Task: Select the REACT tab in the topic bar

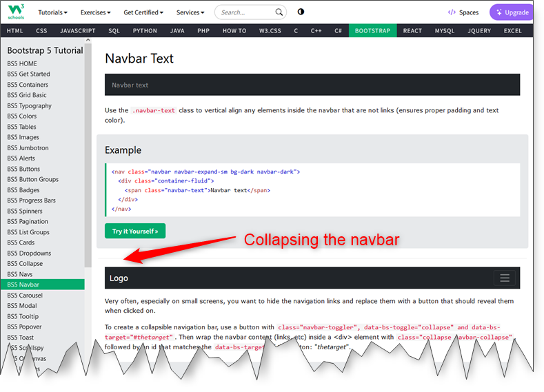Action: [412, 31]
